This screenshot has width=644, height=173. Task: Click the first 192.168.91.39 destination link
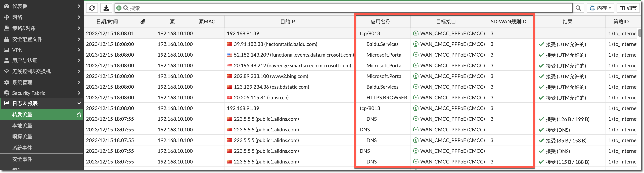click(x=243, y=33)
